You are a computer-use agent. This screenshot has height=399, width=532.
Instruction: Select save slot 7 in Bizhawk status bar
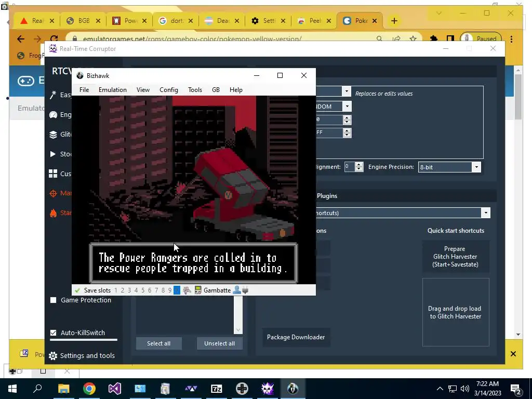[156, 290]
